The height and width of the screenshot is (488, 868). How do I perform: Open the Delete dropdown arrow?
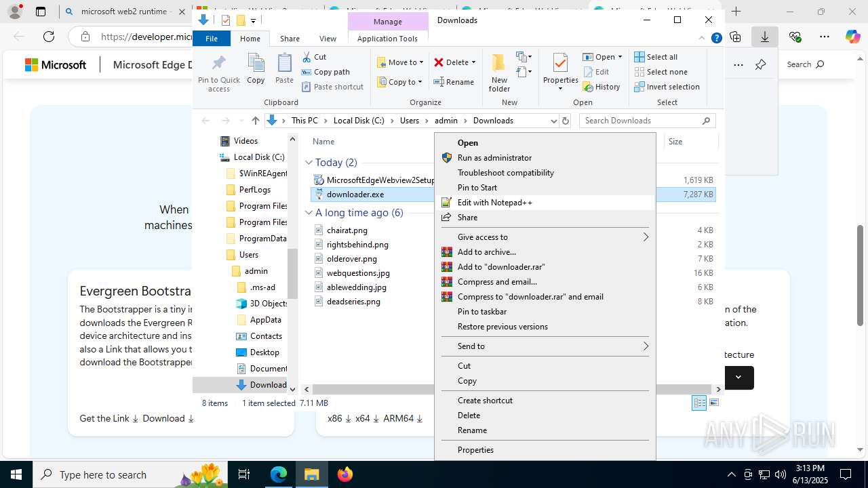pyautogui.click(x=473, y=62)
